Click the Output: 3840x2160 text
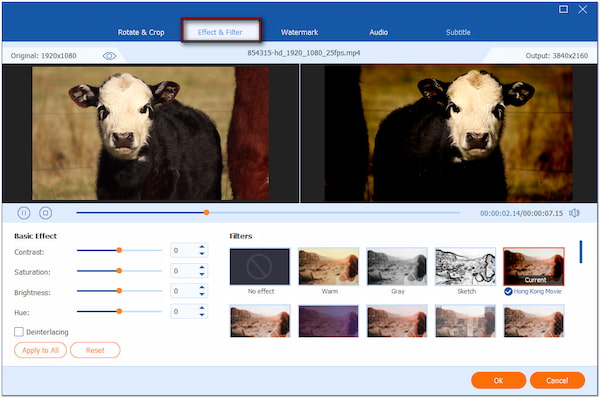Viewport: 600px width, 398px height. [557, 56]
